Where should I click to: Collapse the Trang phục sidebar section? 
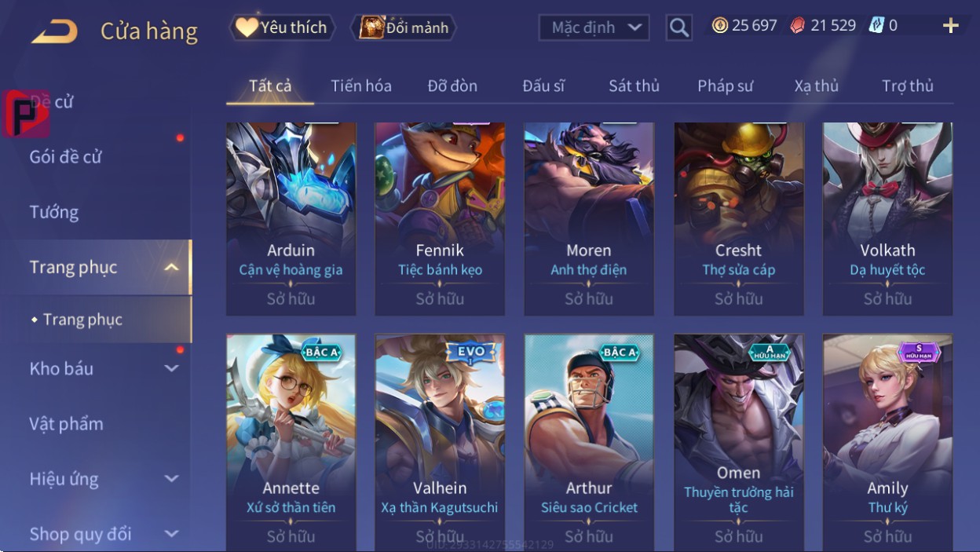[171, 268]
